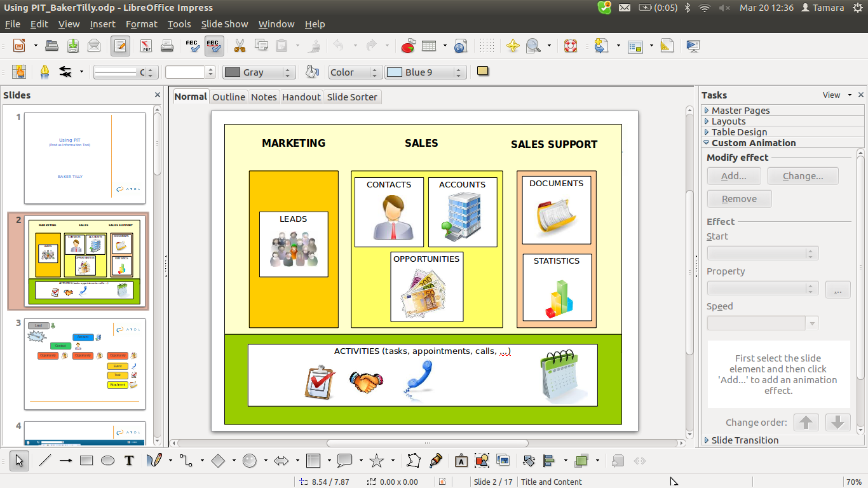Image resolution: width=868 pixels, height=488 pixels.
Task: Open the Gray line color dropdown
Action: point(287,72)
